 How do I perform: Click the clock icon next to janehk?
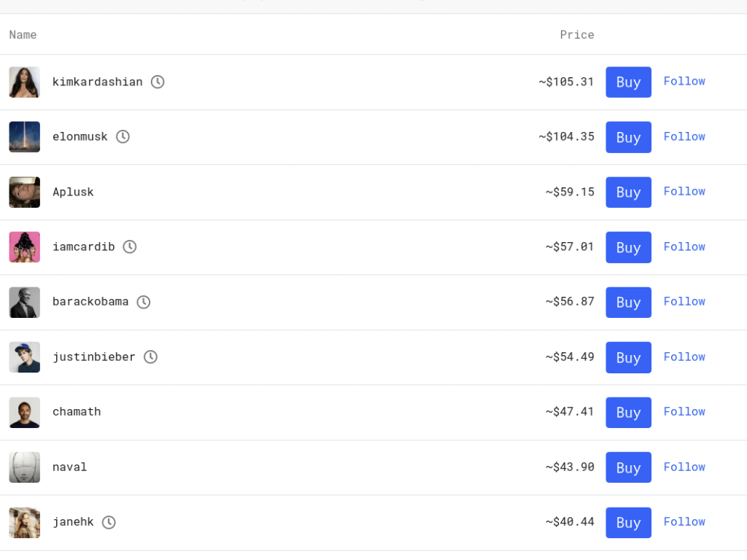[x=109, y=522]
